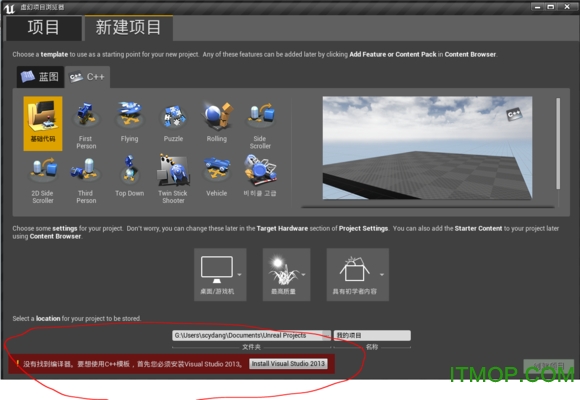The image size is (580, 400).
Task: Click the preview panel vertical scrollbar
Action: (x=558, y=144)
